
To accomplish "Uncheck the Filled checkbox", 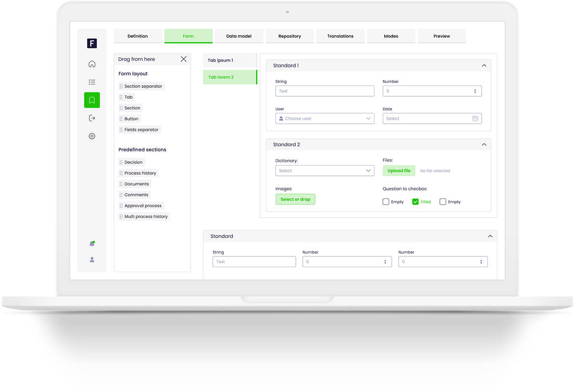I will pyautogui.click(x=415, y=202).
